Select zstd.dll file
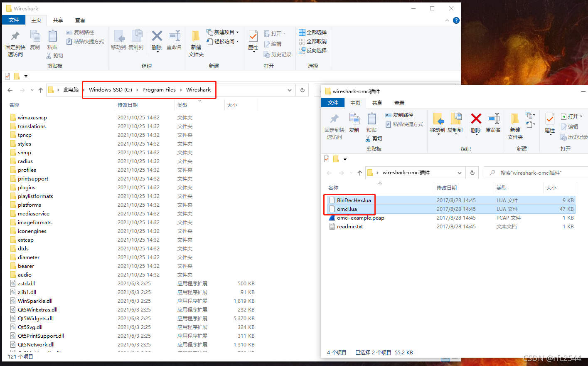588x366 pixels. [x=26, y=284]
